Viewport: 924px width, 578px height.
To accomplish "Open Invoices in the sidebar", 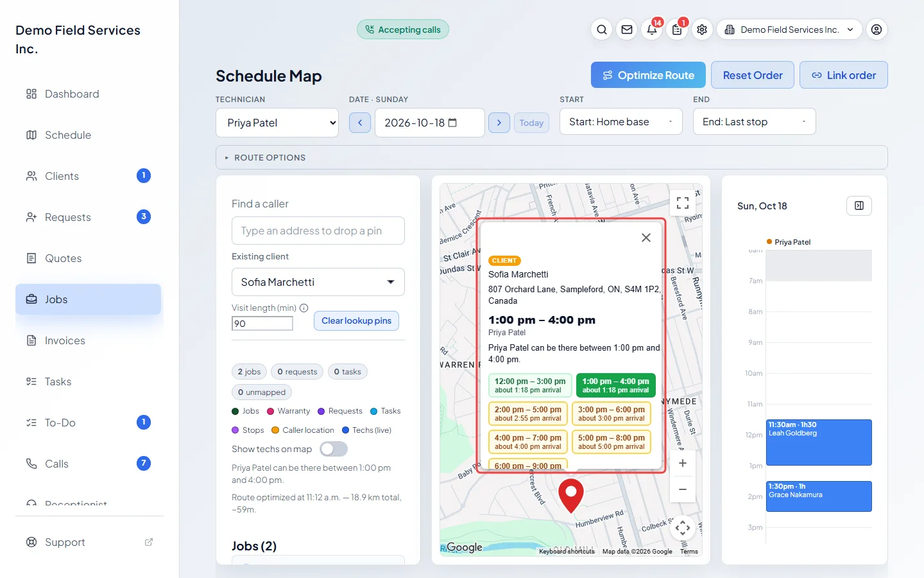I will (89, 340).
